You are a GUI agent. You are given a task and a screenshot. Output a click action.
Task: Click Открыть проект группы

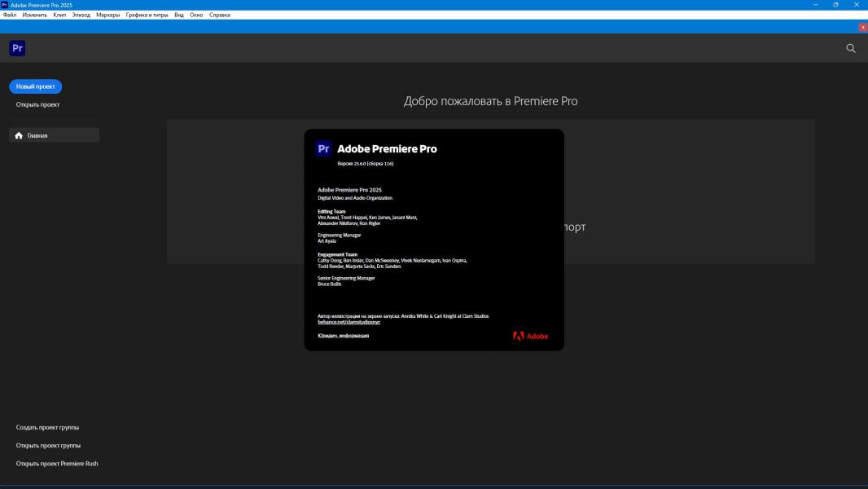coord(48,445)
